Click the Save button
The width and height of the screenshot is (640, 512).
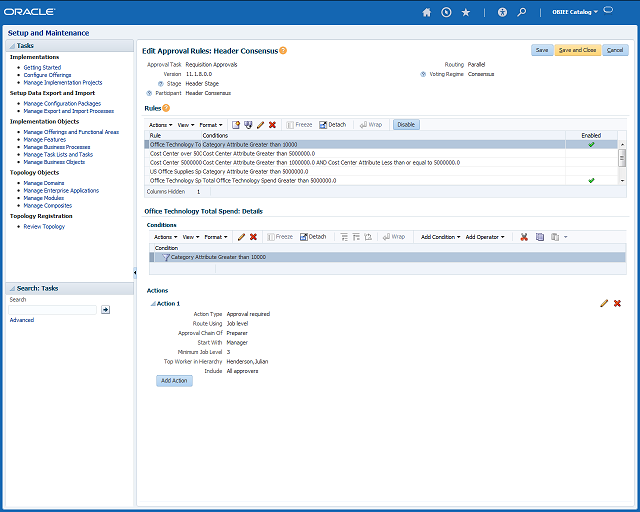point(542,50)
